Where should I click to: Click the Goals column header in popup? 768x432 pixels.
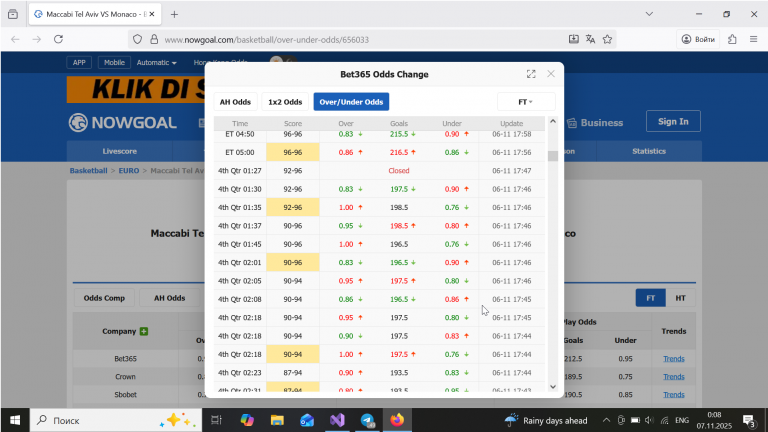click(399, 123)
